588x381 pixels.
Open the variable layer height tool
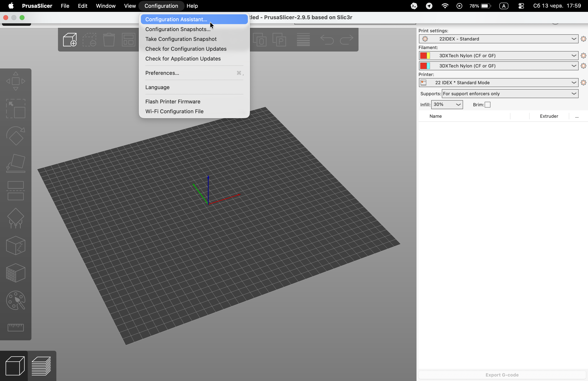[x=303, y=40]
